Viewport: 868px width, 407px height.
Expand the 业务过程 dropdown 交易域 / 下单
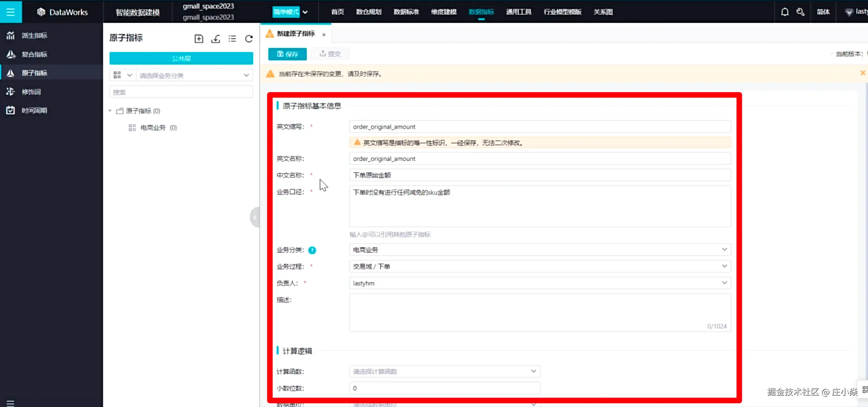pos(540,266)
